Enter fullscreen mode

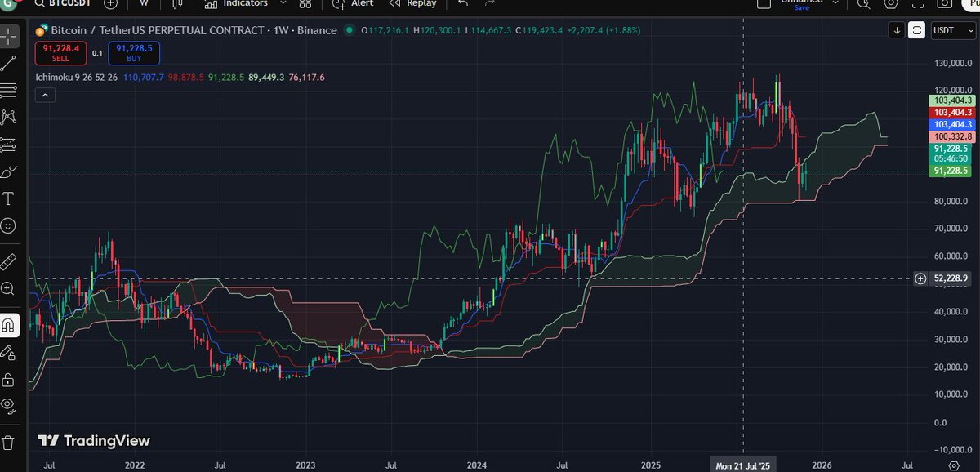pos(919,3)
